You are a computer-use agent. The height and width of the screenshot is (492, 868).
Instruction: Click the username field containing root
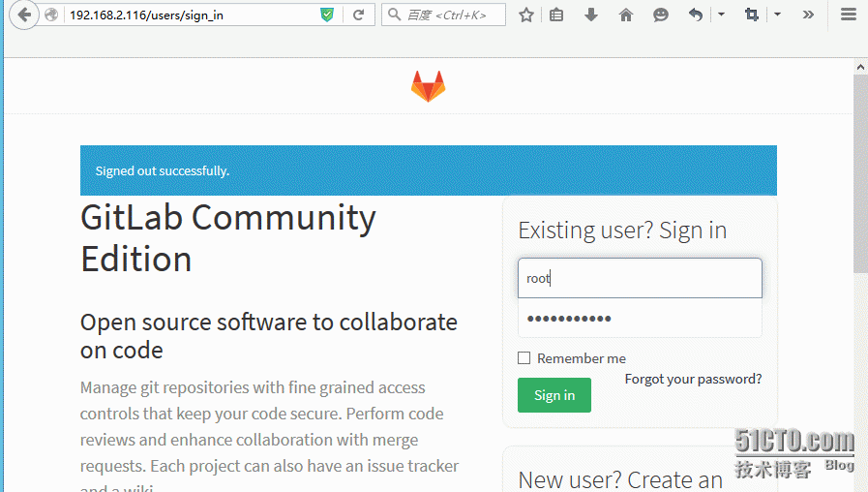pos(640,278)
